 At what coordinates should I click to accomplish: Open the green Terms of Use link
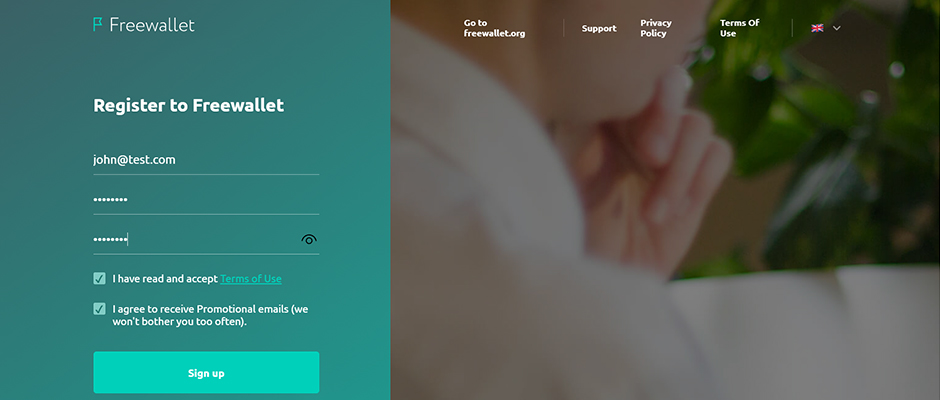[251, 279]
